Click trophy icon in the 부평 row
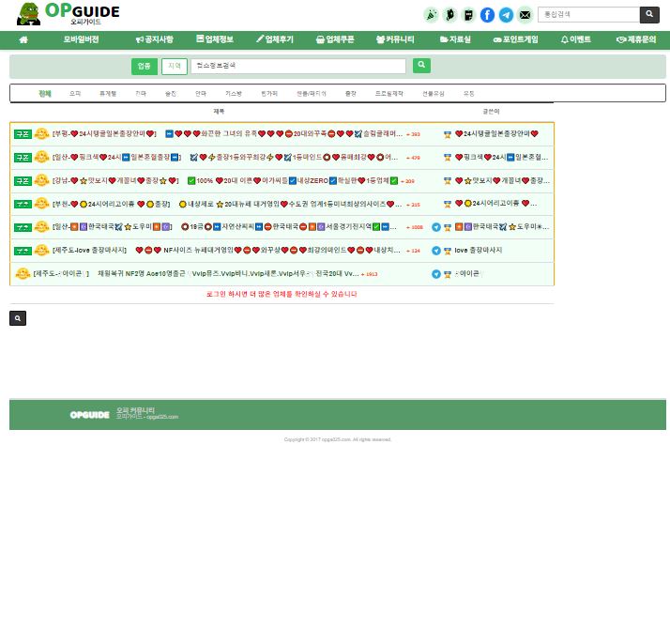This screenshot has width=670, height=644. (448, 134)
